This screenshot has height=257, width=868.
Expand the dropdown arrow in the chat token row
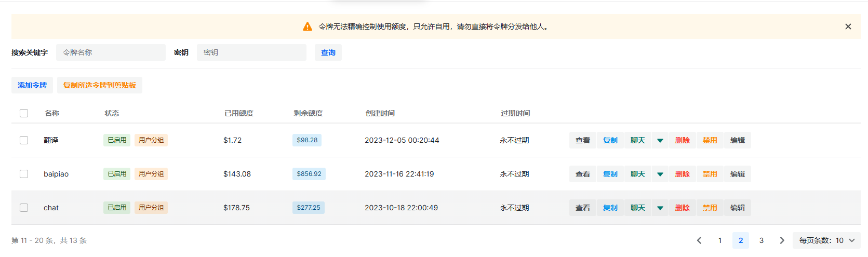click(x=660, y=208)
